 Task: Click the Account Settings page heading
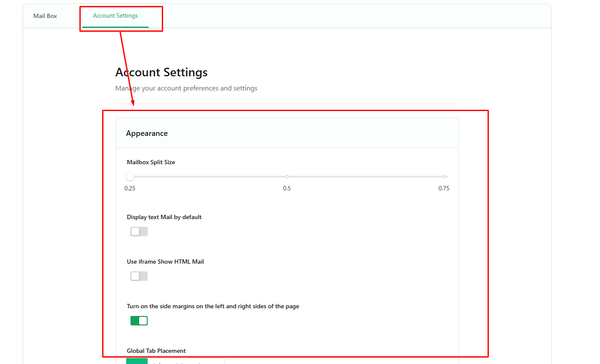pos(161,72)
